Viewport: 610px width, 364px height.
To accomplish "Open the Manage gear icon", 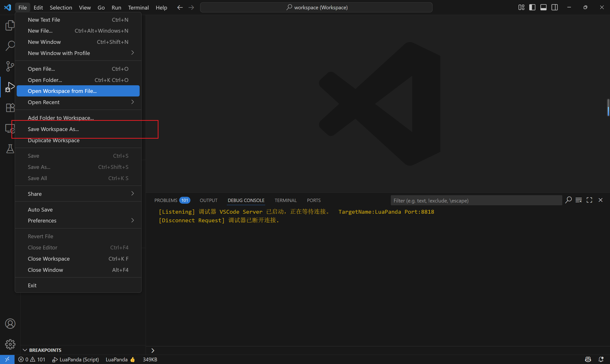I will click(10, 344).
